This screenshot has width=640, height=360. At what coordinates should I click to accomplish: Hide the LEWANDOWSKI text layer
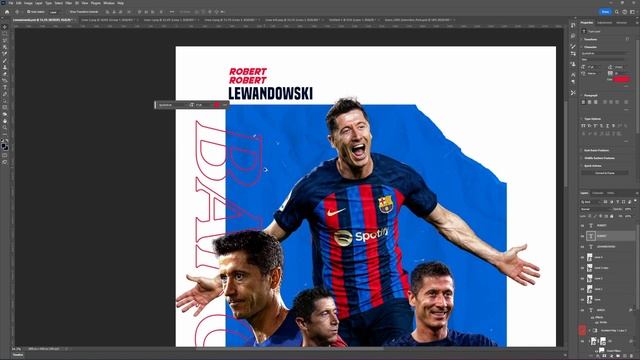tap(582, 247)
